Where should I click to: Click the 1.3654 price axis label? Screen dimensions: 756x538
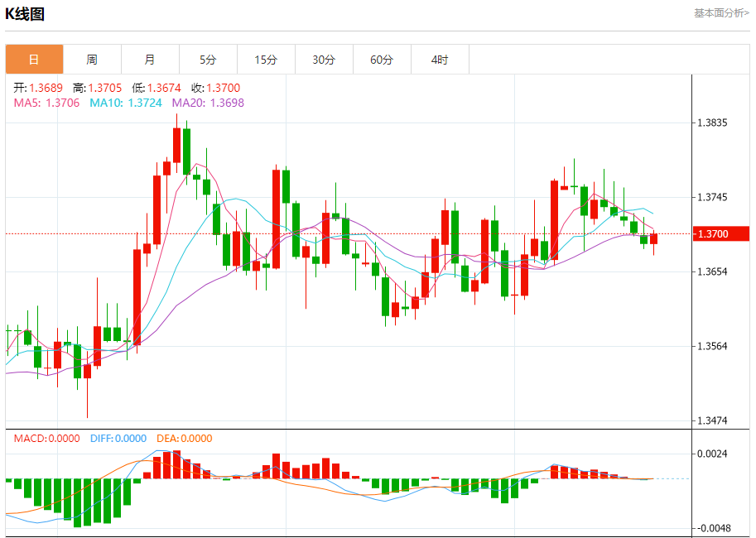tap(712, 271)
